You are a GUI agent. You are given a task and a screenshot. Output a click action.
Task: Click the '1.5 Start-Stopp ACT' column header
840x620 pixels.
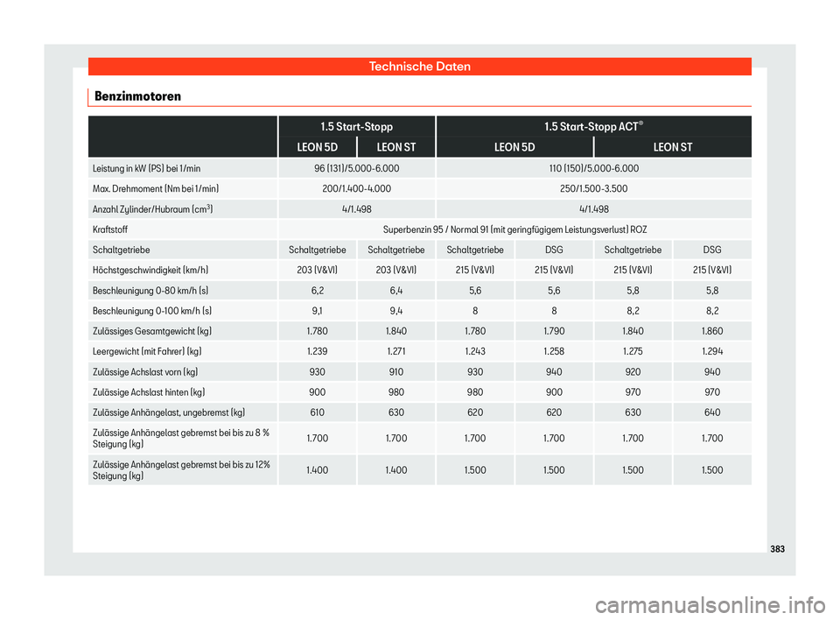click(x=593, y=127)
